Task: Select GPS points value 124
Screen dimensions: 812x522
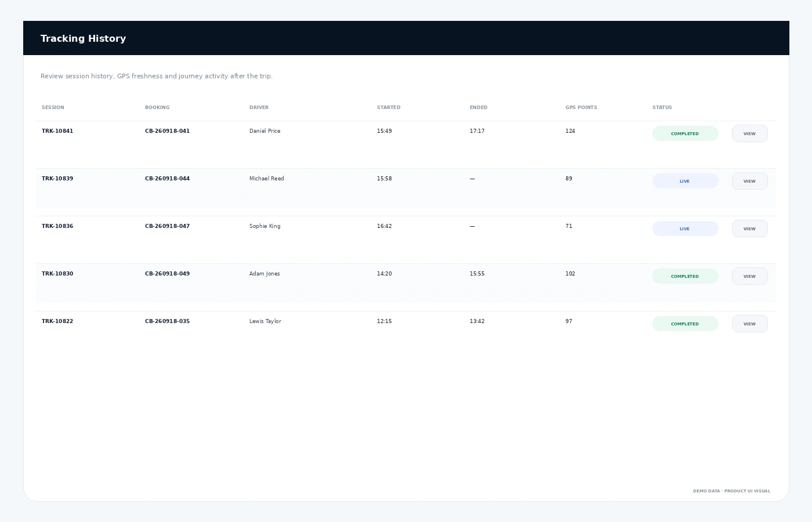Action: (570, 131)
